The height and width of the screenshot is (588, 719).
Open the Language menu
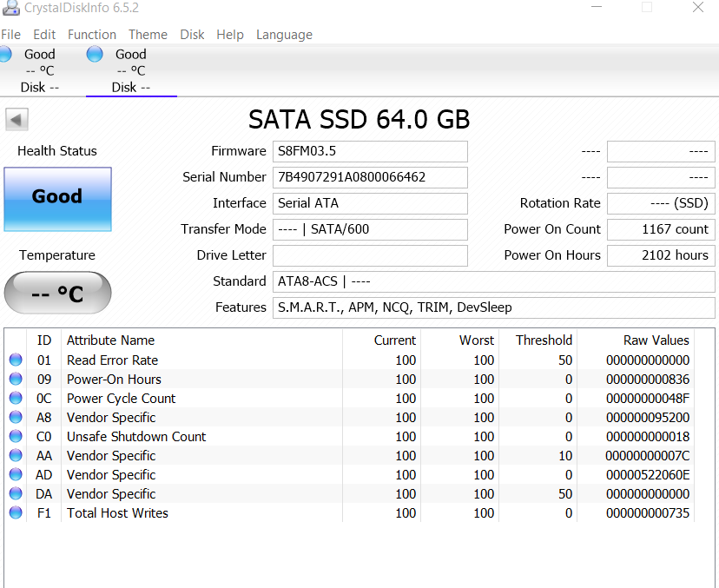pyautogui.click(x=284, y=35)
